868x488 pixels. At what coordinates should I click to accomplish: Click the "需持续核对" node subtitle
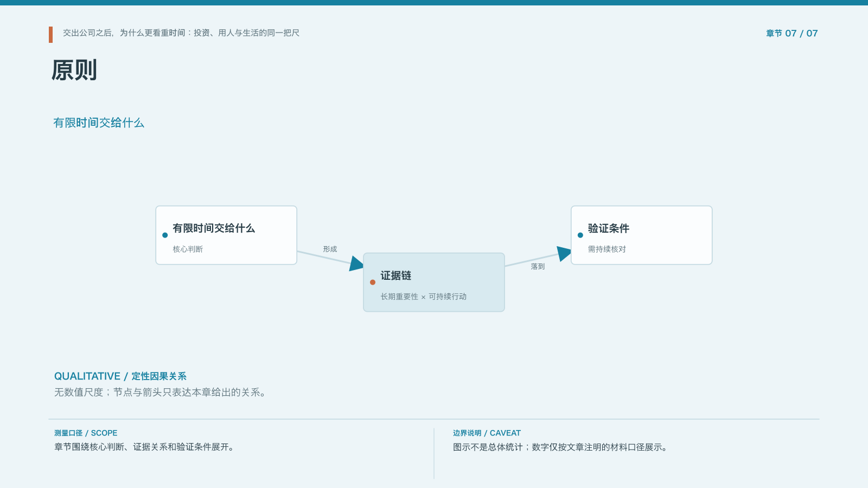pyautogui.click(x=607, y=249)
